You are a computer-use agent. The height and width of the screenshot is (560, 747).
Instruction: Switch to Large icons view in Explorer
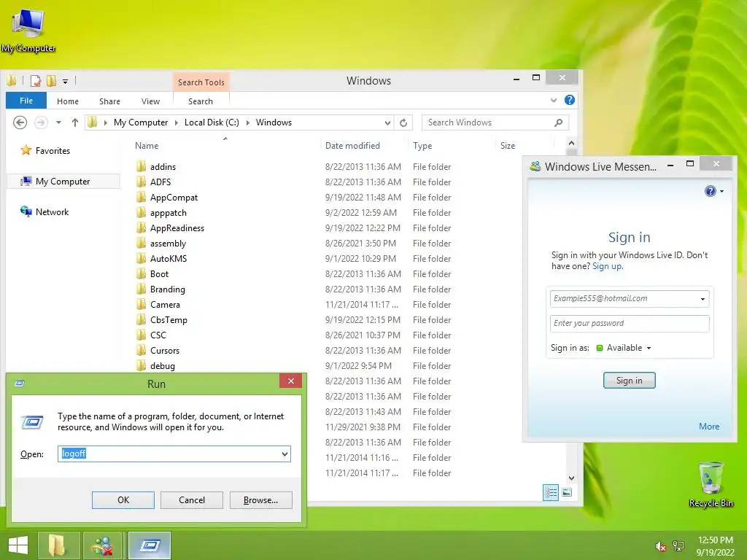click(x=567, y=493)
